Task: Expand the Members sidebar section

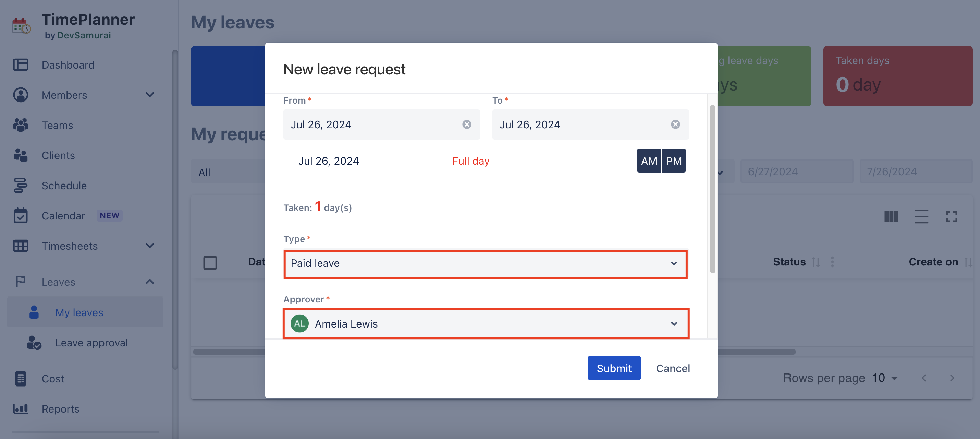Action: [149, 95]
